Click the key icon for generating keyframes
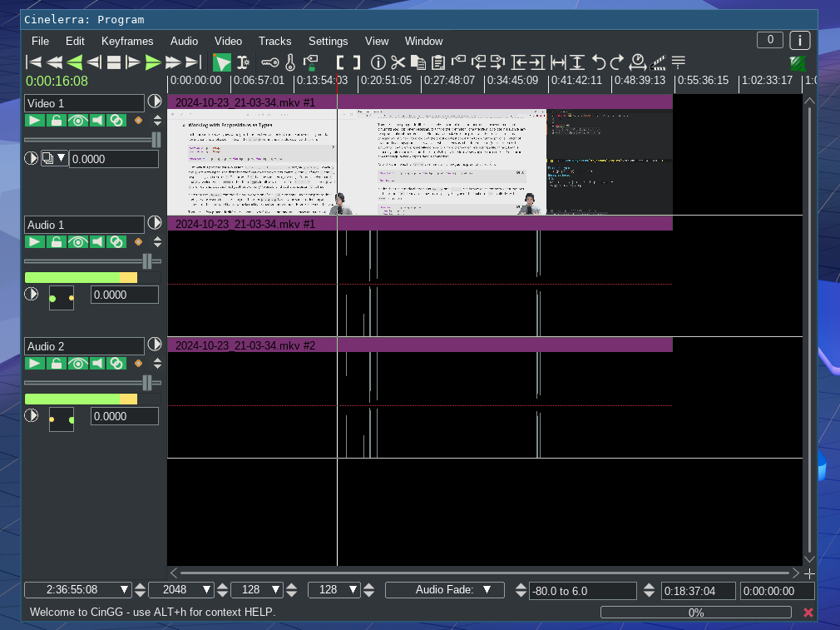Screen dimensions: 840x630 [x=270, y=62]
